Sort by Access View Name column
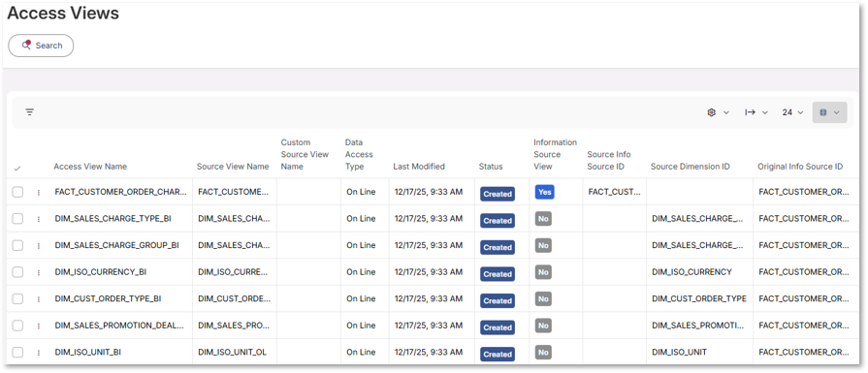Image resolution: width=868 pixels, height=373 pixels. [90, 167]
